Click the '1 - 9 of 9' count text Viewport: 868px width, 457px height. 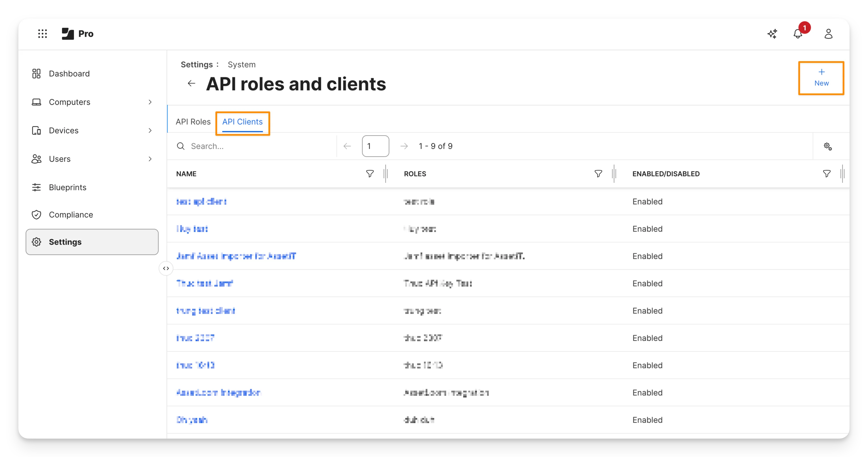435,146
